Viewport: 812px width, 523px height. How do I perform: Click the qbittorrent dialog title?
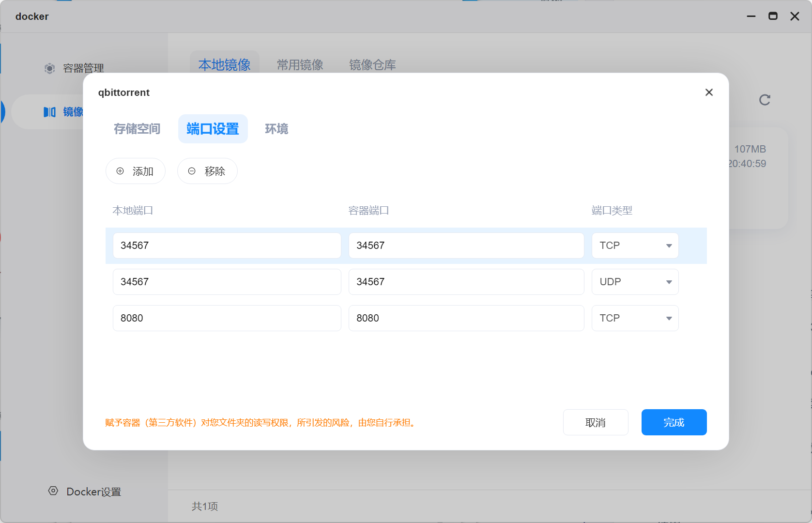tap(124, 92)
